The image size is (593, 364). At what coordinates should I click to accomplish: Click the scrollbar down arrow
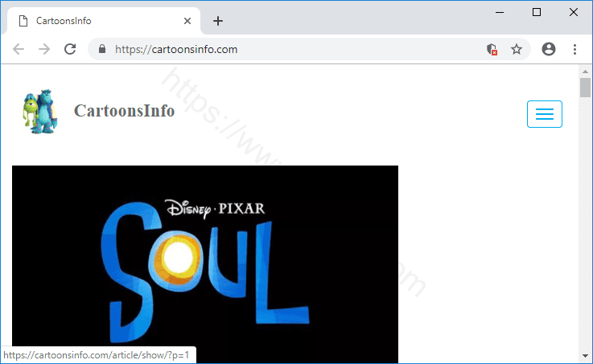tap(585, 356)
